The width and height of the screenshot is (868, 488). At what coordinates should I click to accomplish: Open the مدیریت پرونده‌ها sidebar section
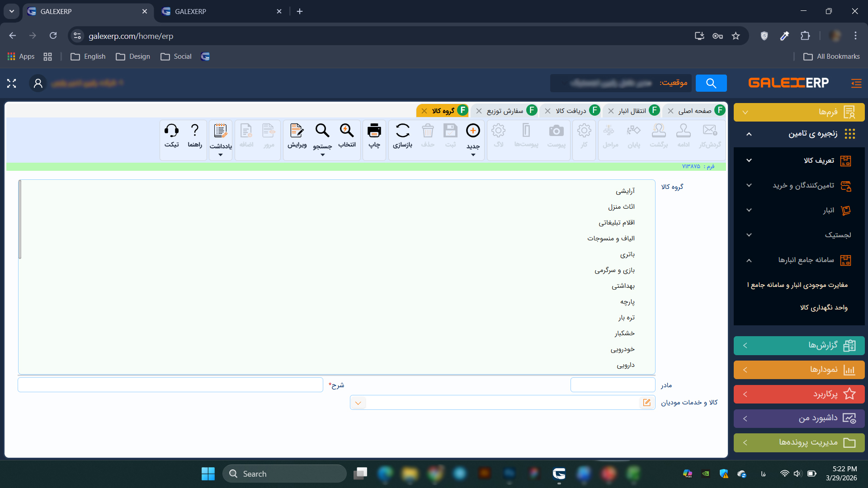pos(799,443)
